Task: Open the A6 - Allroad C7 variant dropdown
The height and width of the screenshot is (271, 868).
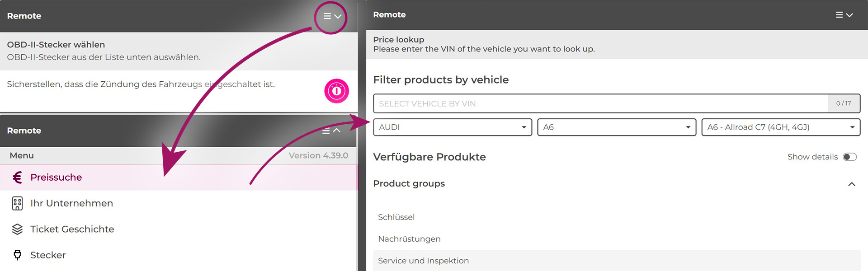Action: [780, 127]
